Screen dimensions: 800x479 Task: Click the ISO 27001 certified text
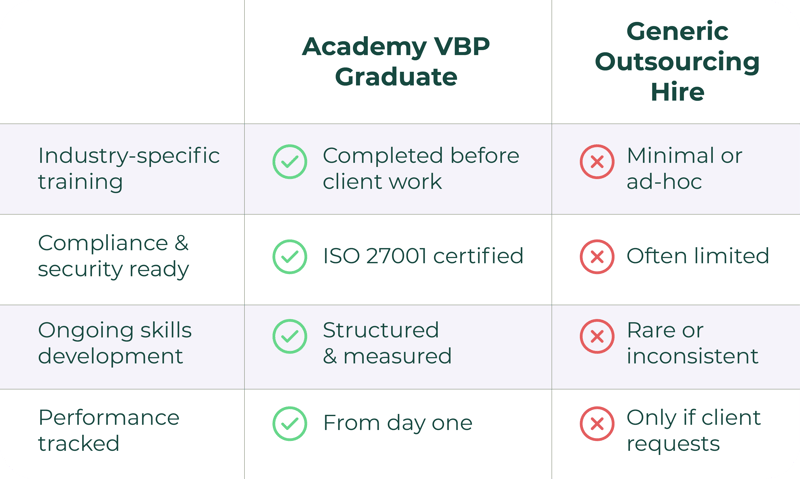[423, 256]
